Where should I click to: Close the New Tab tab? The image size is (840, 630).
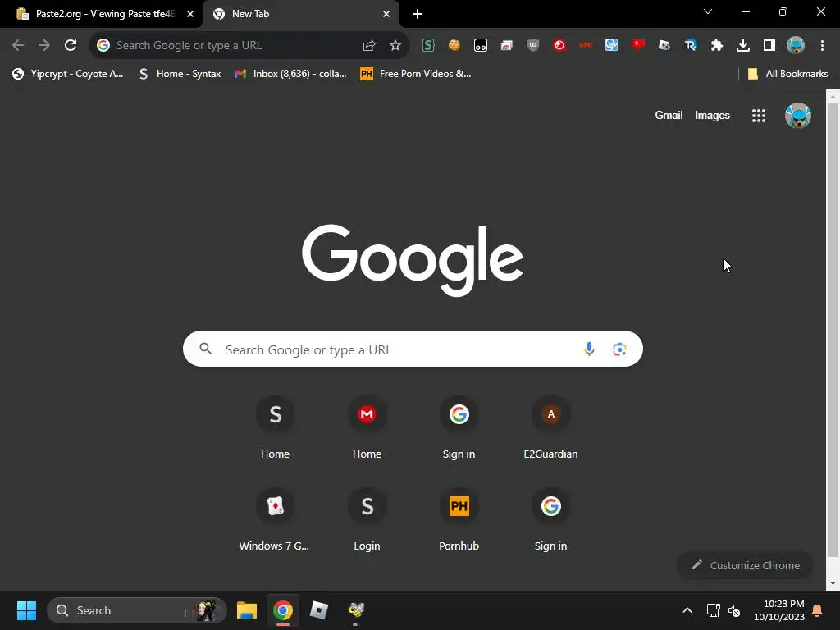[x=386, y=14]
